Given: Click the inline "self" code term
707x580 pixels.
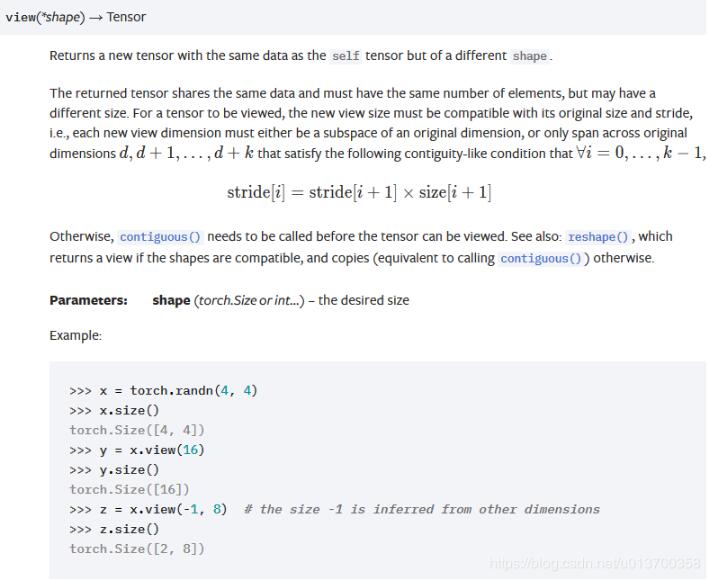Looking at the screenshot, I should tap(345, 56).
